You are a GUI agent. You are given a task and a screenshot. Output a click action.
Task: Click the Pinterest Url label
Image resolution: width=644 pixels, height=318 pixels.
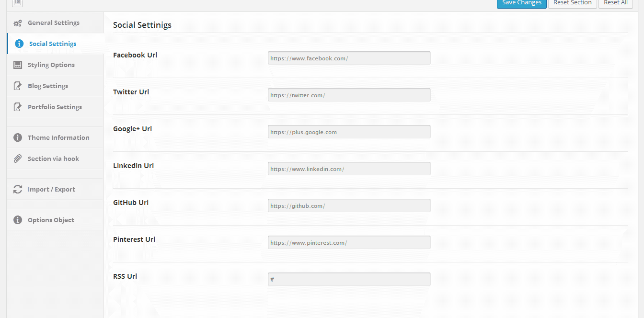(134, 239)
